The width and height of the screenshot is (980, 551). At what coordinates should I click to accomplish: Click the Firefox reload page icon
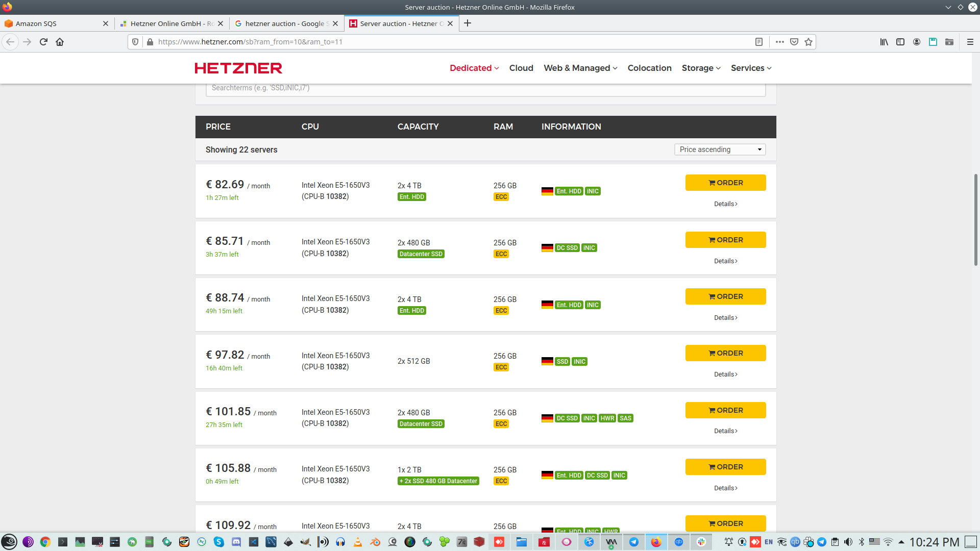point(43,42)
